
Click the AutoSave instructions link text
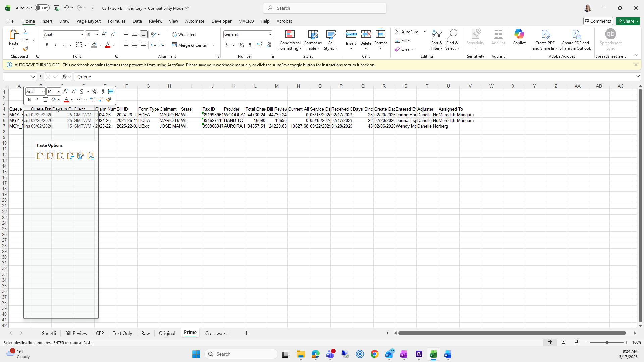tap(219, 65)
